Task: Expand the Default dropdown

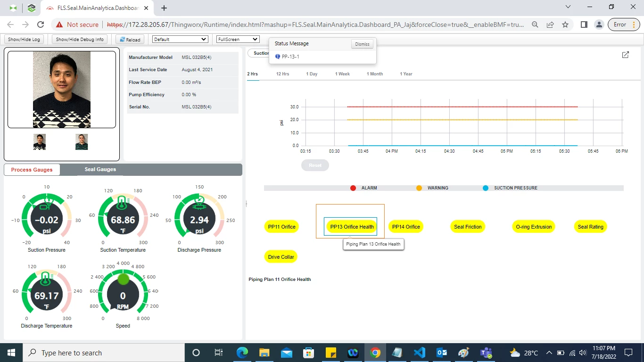Action: pos(180,40)
